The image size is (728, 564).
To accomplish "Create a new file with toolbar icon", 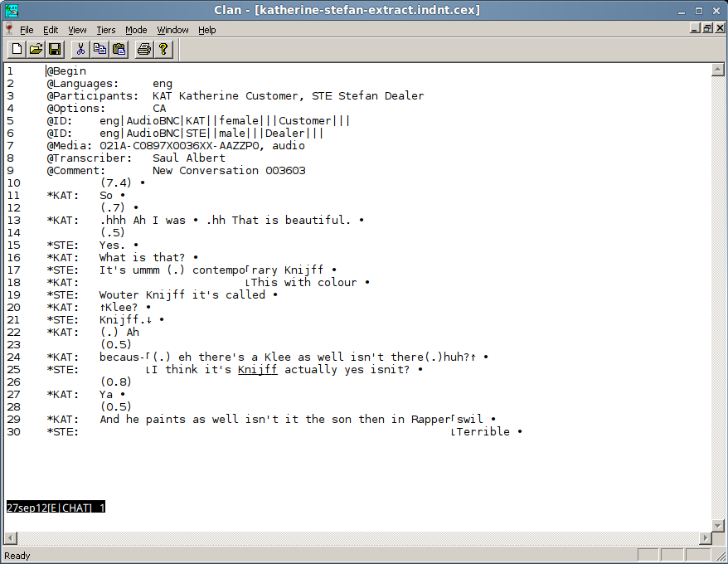I will (17, 49).
